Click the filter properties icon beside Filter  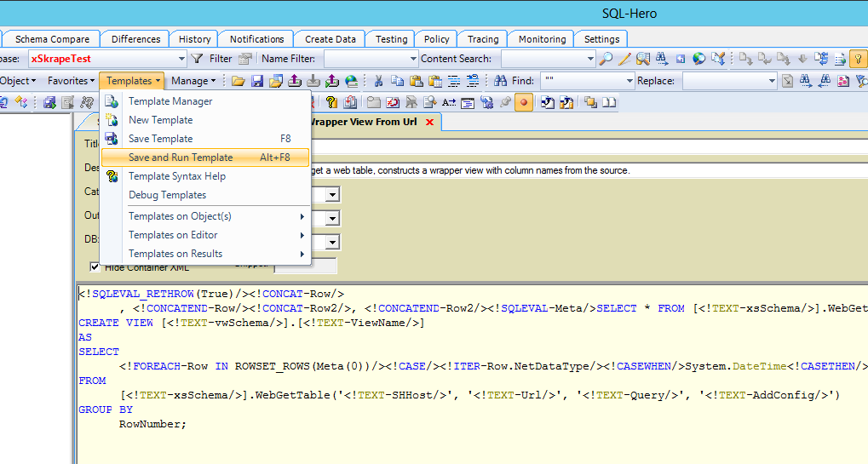point(245,59)
